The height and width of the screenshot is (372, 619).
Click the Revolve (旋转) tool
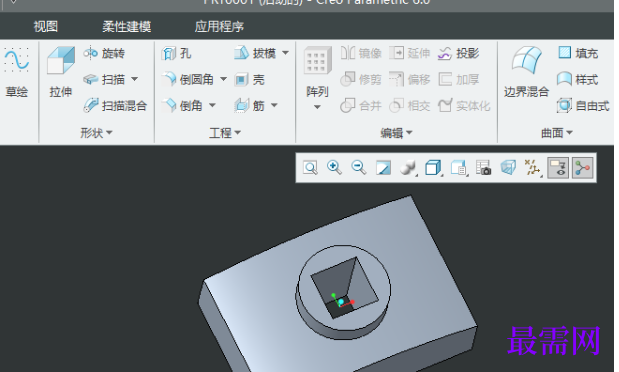tap(104, 53)
